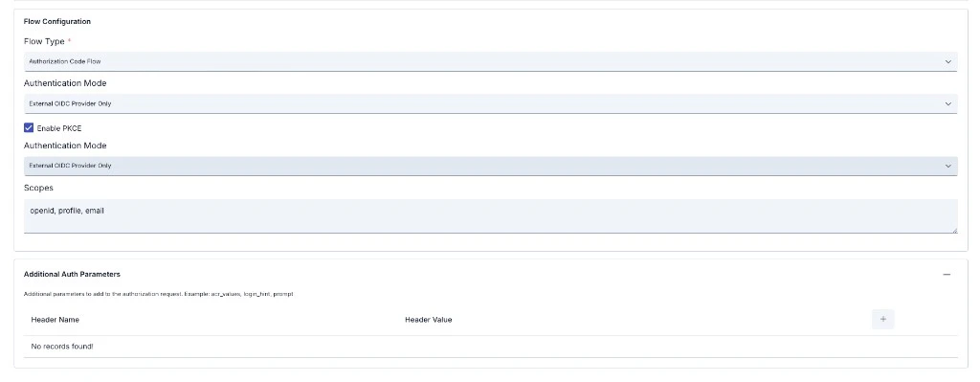Click the Flow Configuration section heading
The width and height of the screenshot is (980, 382).
[56, 21]
